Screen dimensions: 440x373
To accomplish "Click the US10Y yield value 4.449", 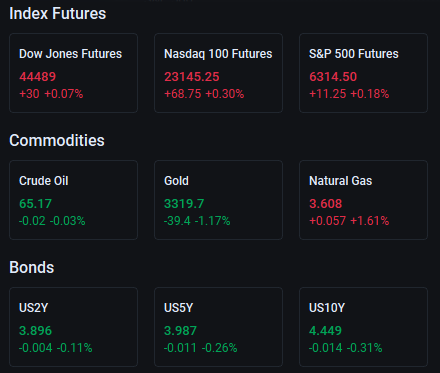I will click(x=325, y=331).
